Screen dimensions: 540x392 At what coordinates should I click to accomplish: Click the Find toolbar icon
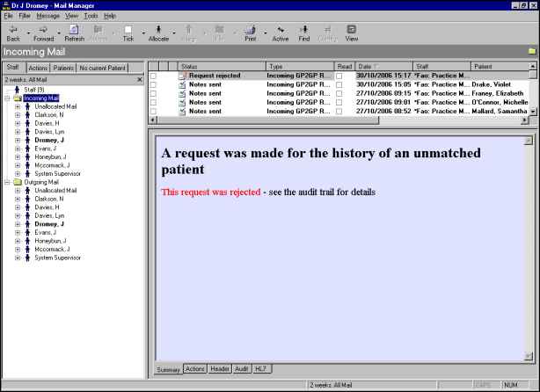point(304,30)
